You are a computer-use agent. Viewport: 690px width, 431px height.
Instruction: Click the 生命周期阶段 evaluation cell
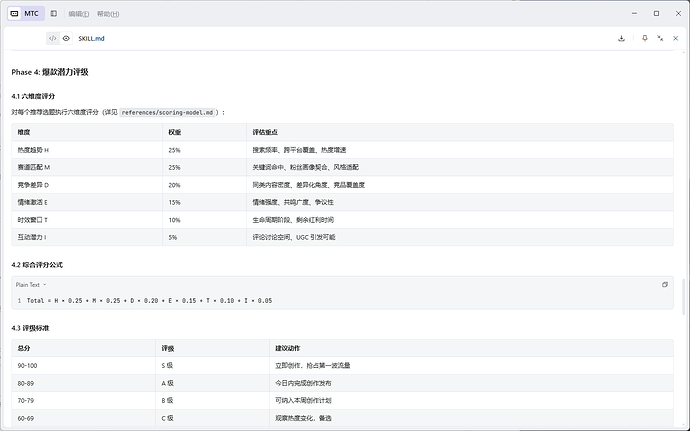pyautogui.click(x=460, y=220)
